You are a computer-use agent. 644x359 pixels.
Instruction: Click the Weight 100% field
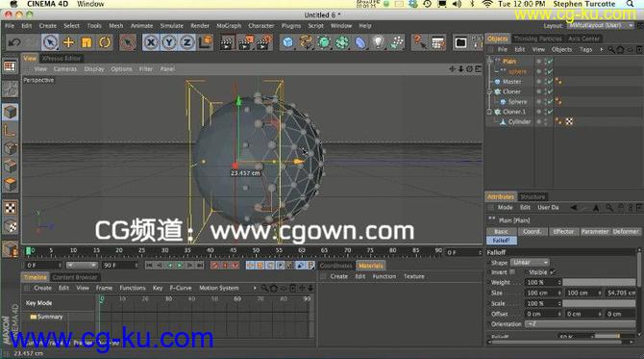coord(543,283)
